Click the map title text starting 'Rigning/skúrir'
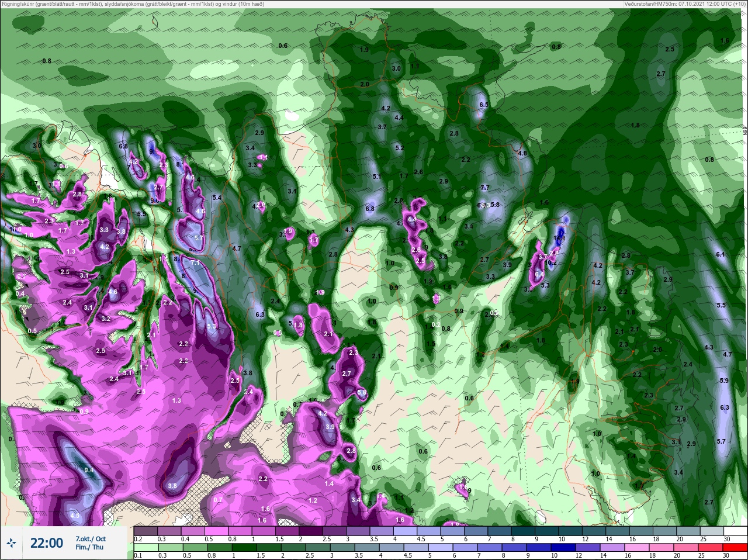Image resolution: width=748 pixels, height=560 pixels. (133, 4)
